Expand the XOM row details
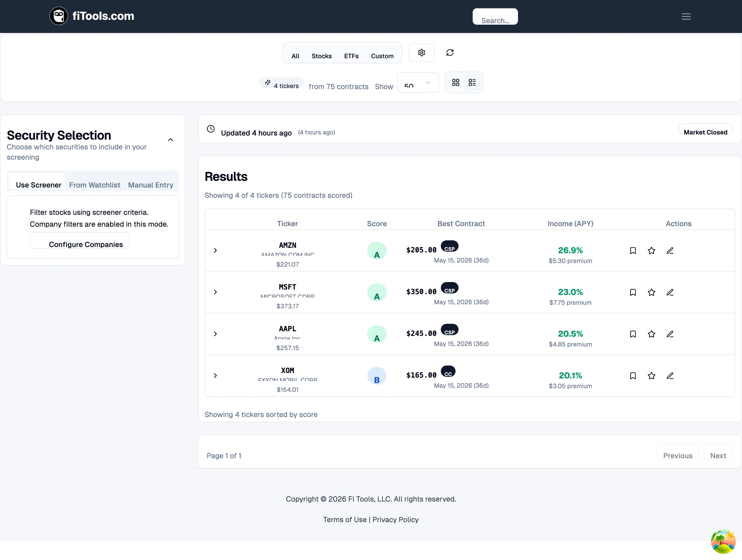This screenshot has height=560, width=742. [x=215, y=376]
